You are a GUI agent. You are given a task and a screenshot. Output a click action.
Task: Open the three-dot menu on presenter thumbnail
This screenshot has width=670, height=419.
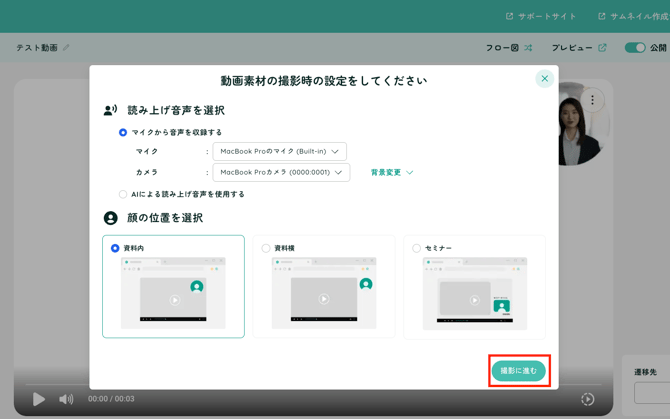[592, 100]
